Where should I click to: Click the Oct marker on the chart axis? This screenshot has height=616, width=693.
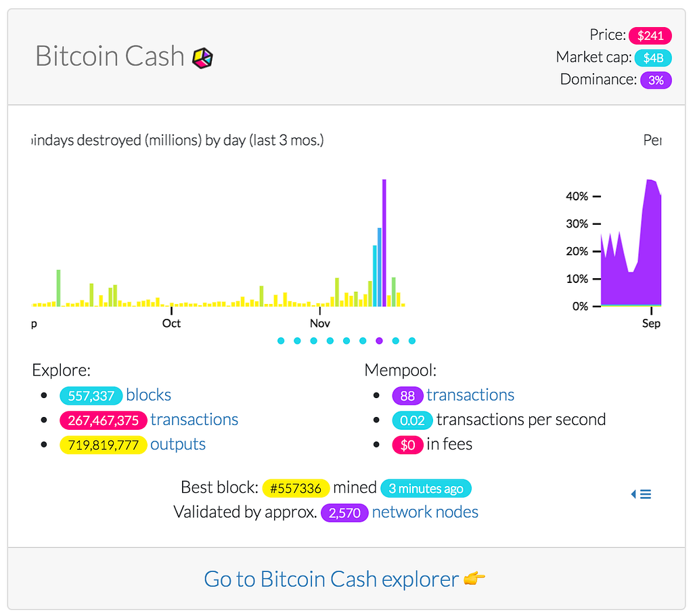tap(171, 323)
